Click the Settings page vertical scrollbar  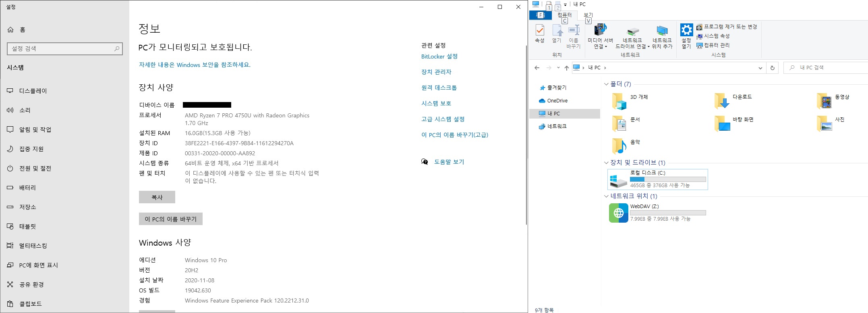point(526,135)
